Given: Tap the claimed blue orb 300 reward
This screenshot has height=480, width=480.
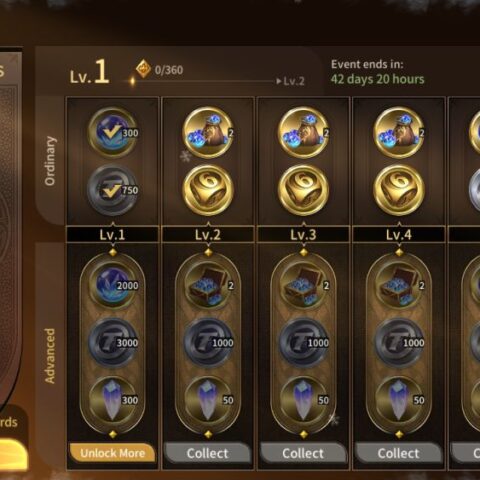Looking at the screenshot, I should coord(113,133).
